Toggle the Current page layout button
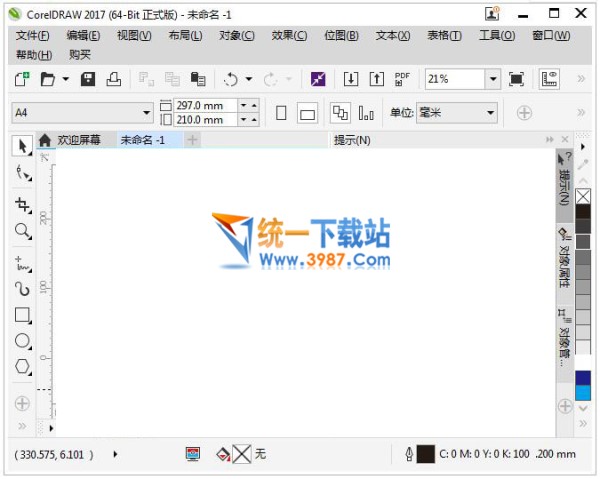This screenshot has height=479, width=600. pos(366,113)
